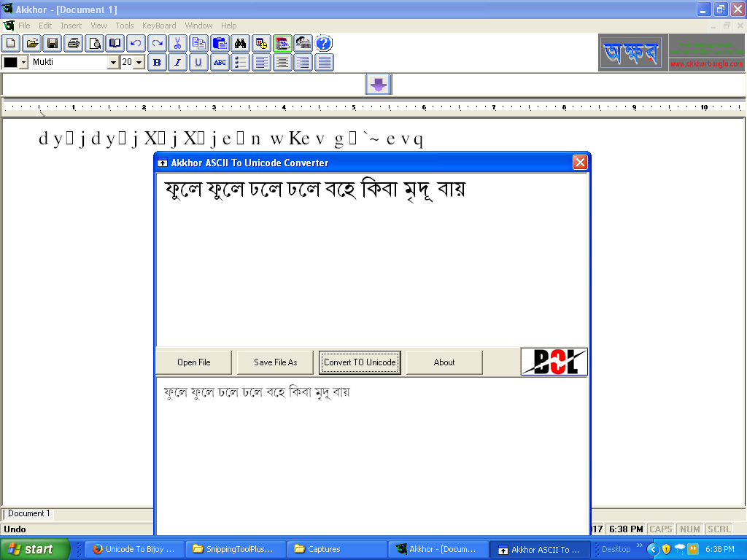Viewport: 747px width, 560px height.
Task: Toggle Bold formatting
Action: [x=157, y=63]
